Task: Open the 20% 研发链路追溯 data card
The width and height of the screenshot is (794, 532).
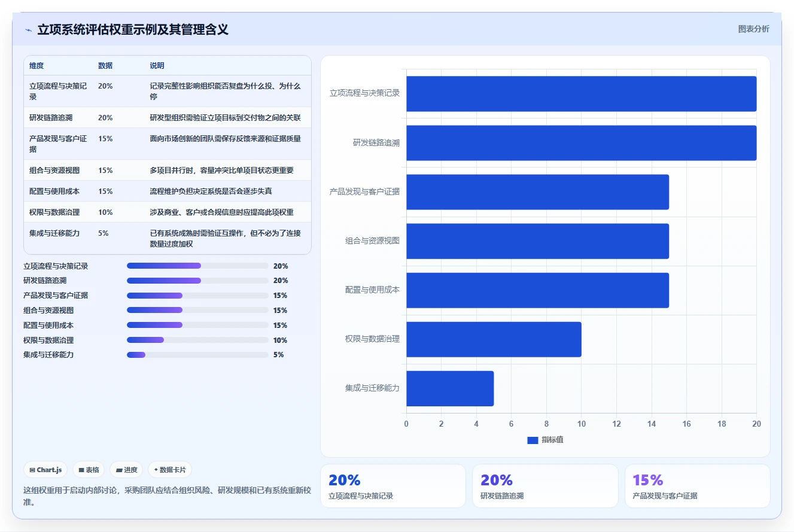Action: pos(545,486)
